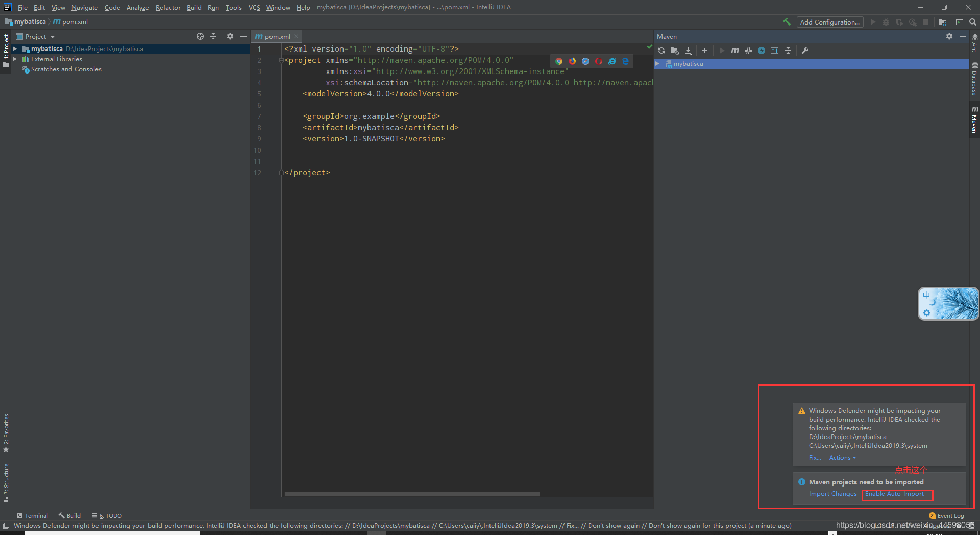Toggle the Maven side tool window
980x535 pixels.
pyautogui.click(x=974, y=120)
